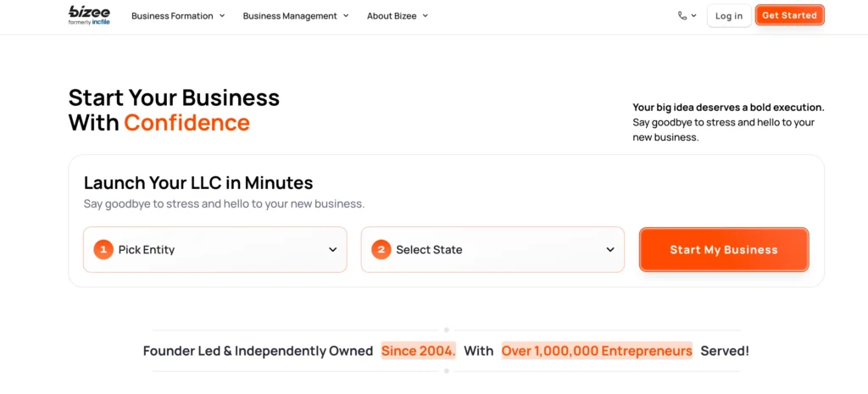868x394 pixels.
Task: Expand Pick Entity using its arrow
Action: tap(332, 250)
